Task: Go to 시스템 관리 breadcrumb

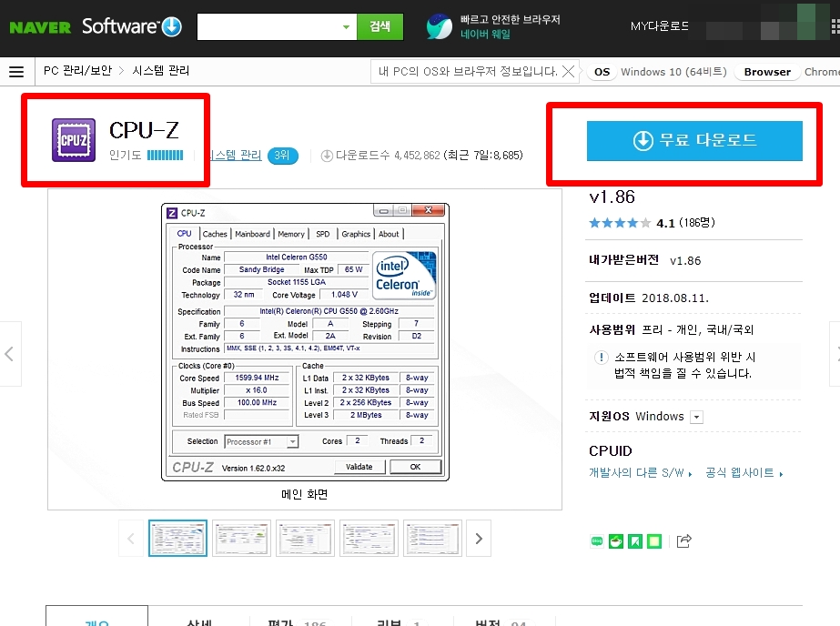Action: tap(161, 71)
